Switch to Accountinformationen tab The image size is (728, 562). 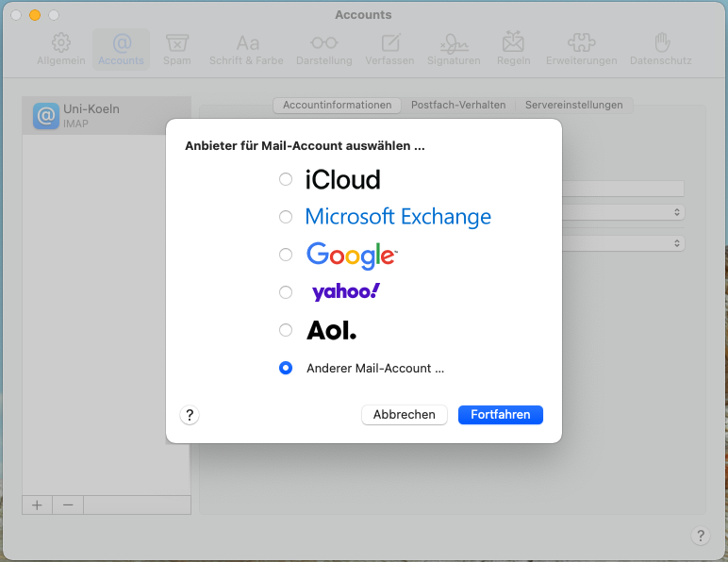coord(337,106)
